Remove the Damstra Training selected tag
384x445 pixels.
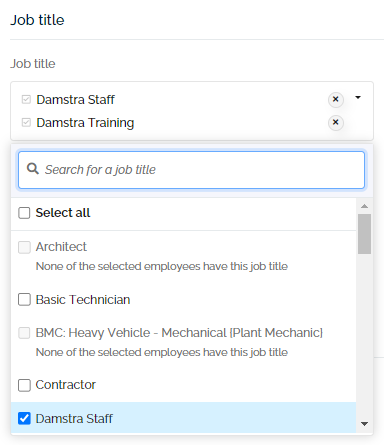click(336, 122)
